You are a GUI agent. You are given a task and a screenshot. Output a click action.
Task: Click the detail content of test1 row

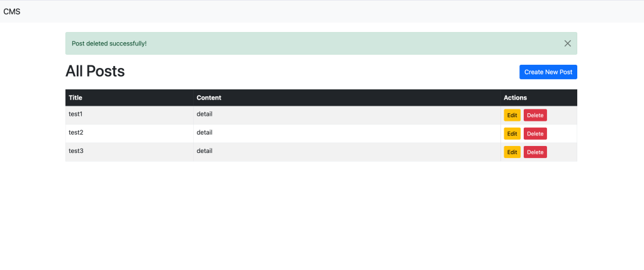point(205,115)
